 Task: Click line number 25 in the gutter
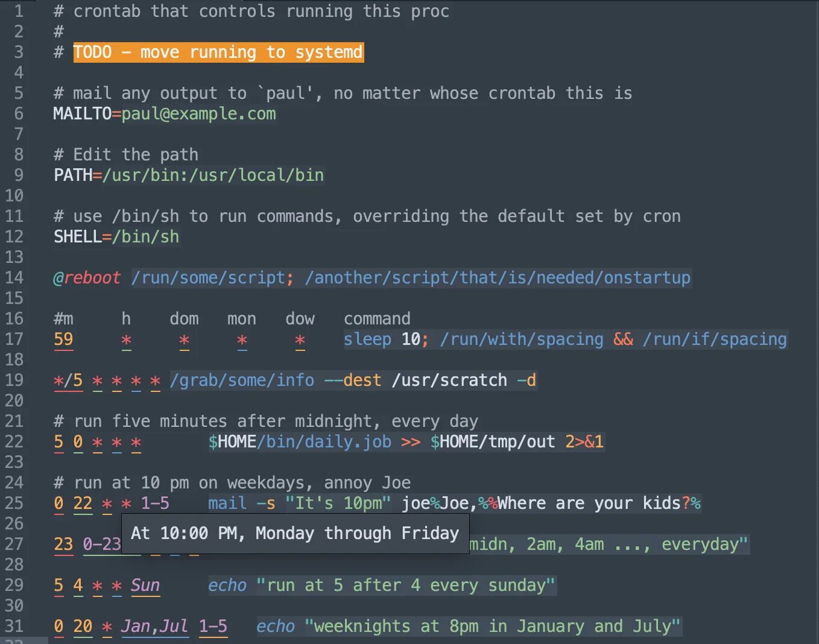click(x=14, y=504)
